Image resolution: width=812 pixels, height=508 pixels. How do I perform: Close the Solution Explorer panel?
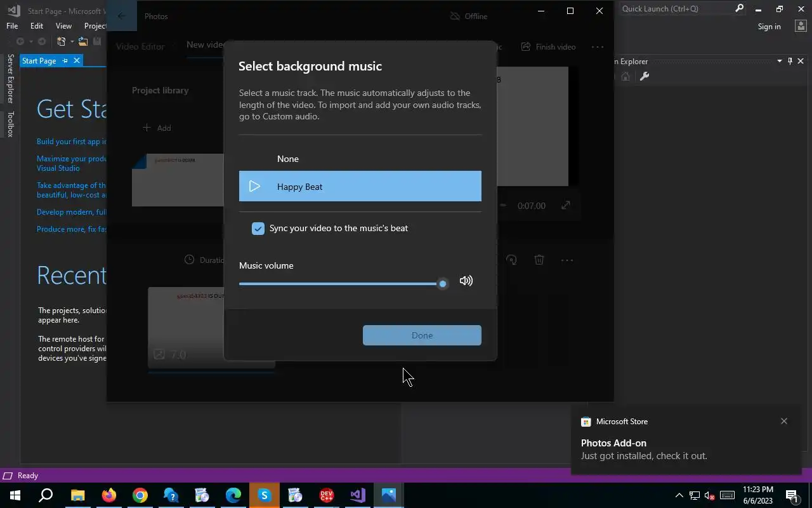pyautogui.click(x=801, y=61)
